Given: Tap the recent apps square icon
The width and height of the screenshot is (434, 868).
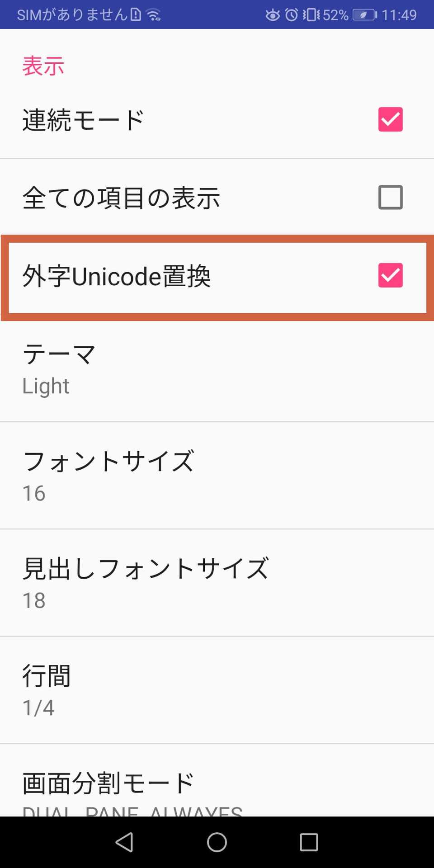Looking at the screenshot, I should [x=309, y=842].
